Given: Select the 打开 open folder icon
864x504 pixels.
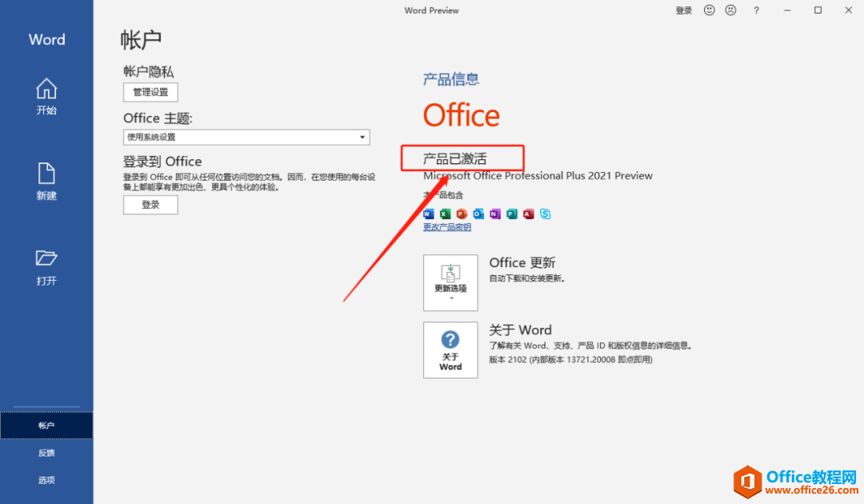Looking at the screenshot, I should coord(46,258).
